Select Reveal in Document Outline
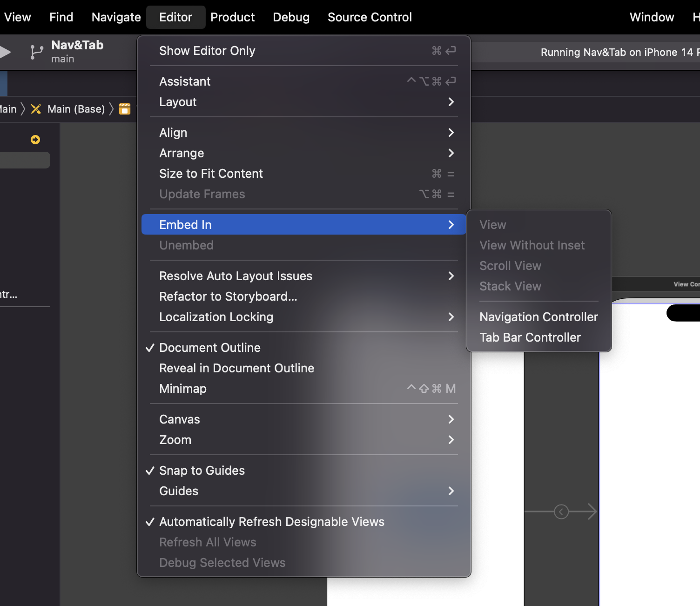This screenshot has width=700, height=606. coord(304,368)
